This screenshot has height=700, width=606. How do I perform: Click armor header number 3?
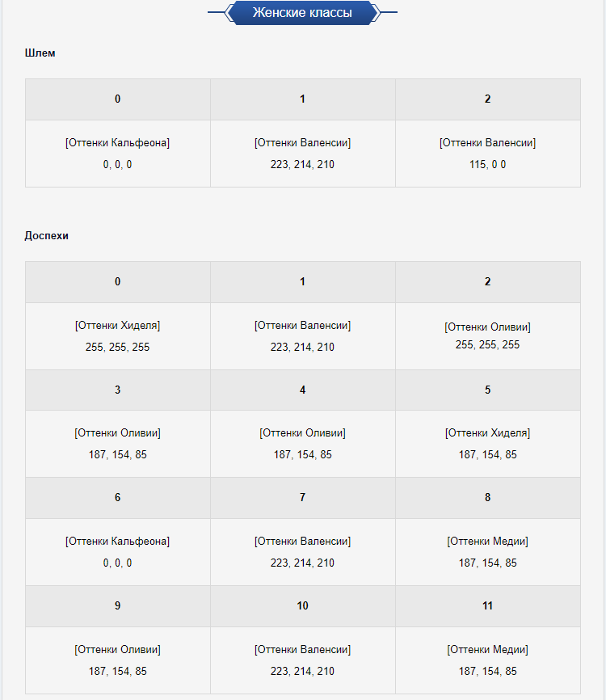pos(118,390)
